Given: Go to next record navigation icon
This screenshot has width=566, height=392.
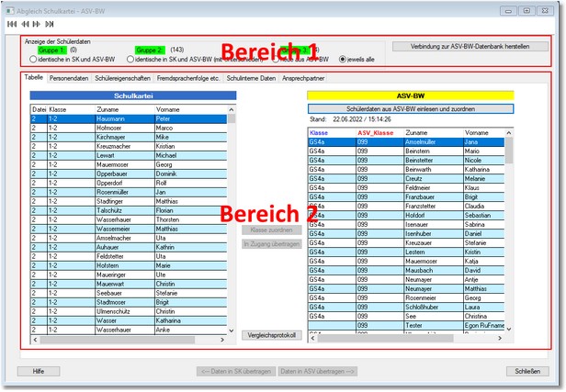Looking at the screenshot, I should [37, 24].
